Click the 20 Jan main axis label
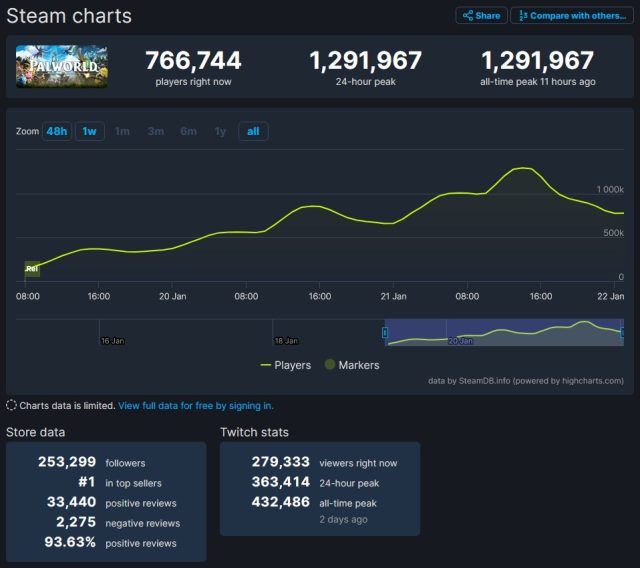 click(x=172, y=296)
